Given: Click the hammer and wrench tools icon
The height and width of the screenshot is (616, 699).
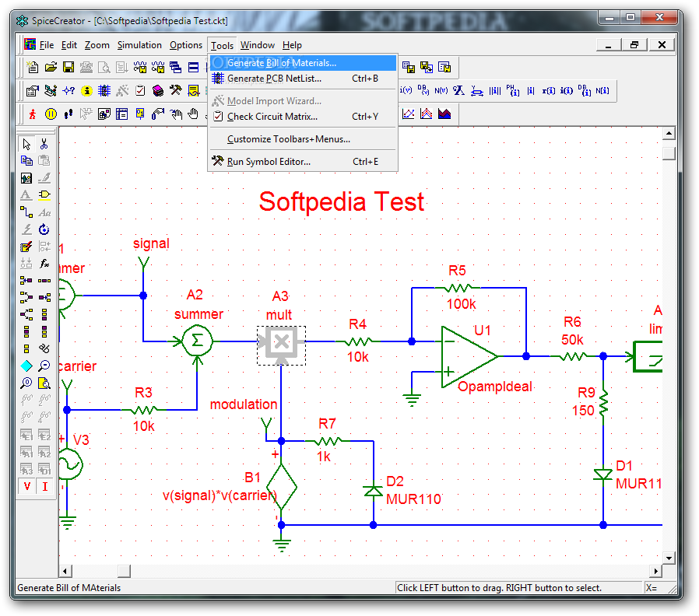Looking at the screenshot, I should coord(176,91).
